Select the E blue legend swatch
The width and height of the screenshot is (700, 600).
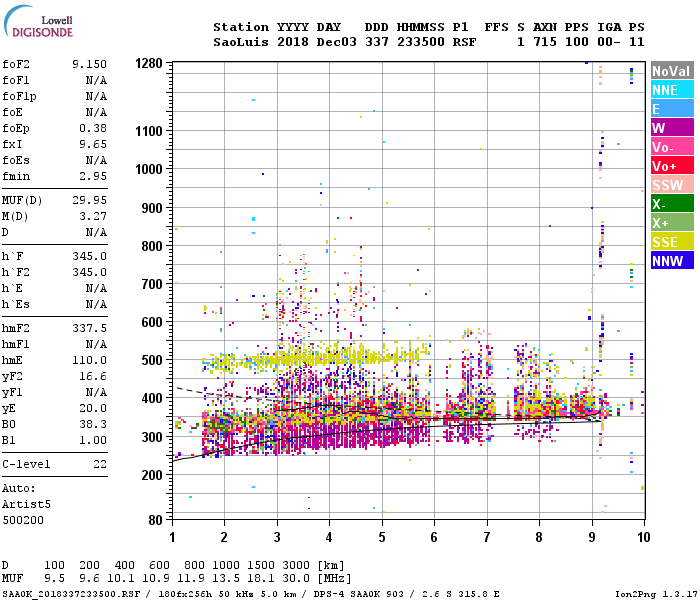tap(672, 109)
